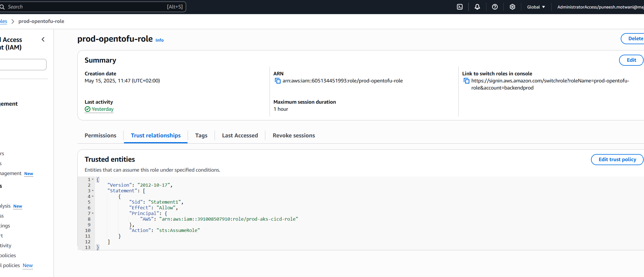
Task: Open the Revoke sessions tab
Action: pos(294,136)
